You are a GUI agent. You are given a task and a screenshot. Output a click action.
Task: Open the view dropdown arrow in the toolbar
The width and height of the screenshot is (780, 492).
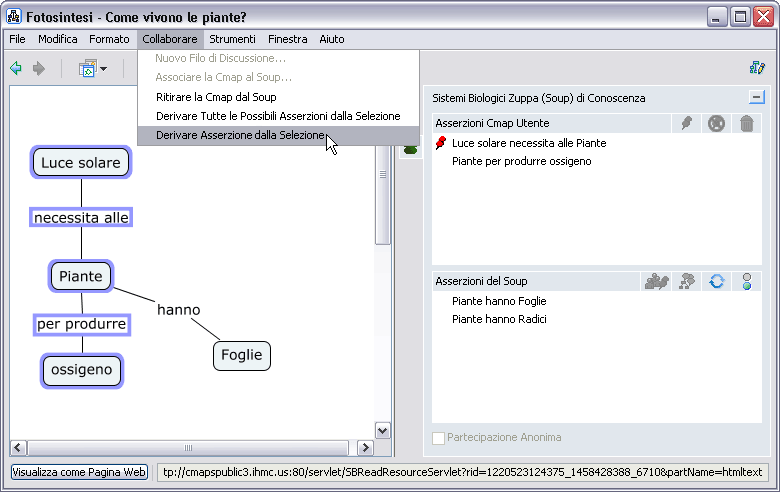click(103, 69)
